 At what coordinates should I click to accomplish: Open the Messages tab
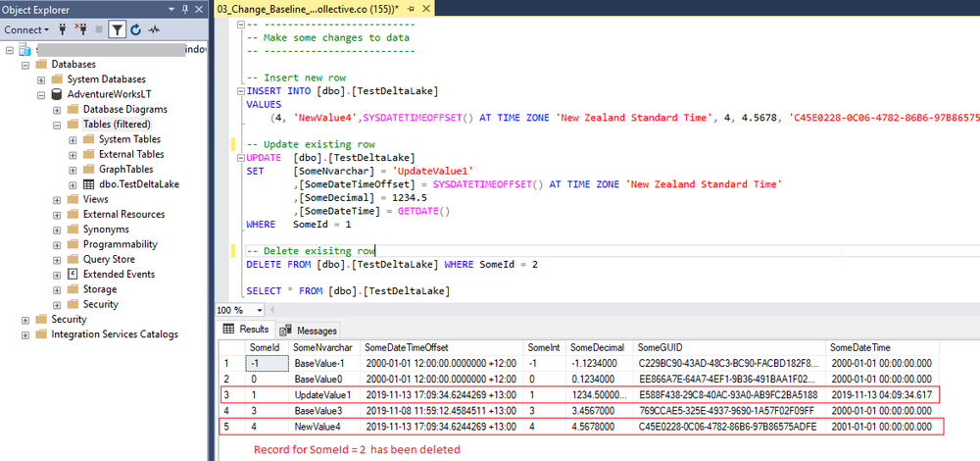309,331
